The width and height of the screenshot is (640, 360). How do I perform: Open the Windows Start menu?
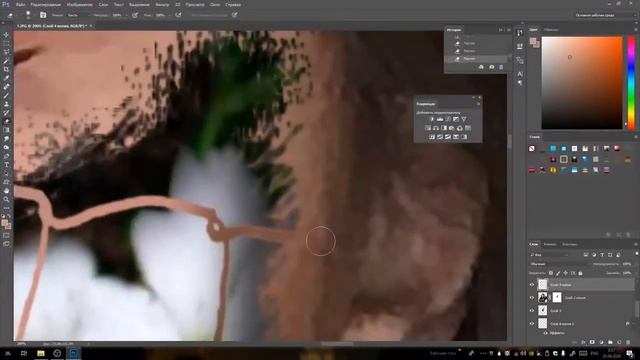pos(8,353)
